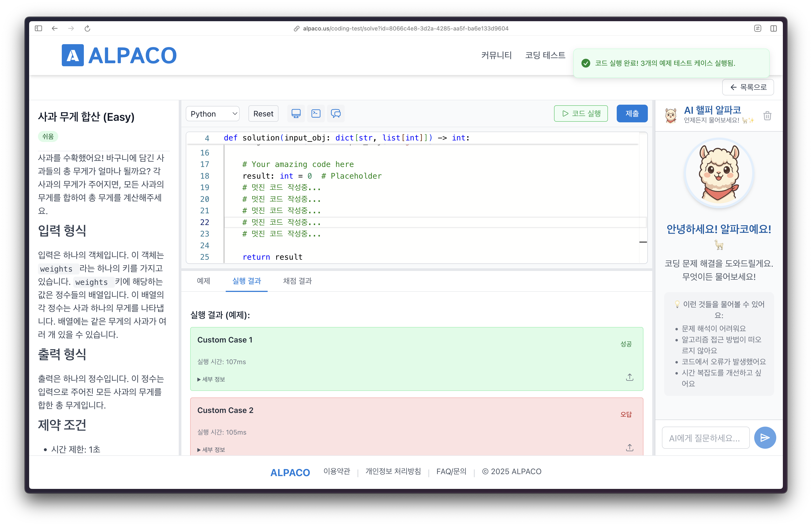This screenshot has height=526, width=812.
Task: Click the footer ALPACO logo
Action: click(x=290, y=472)
